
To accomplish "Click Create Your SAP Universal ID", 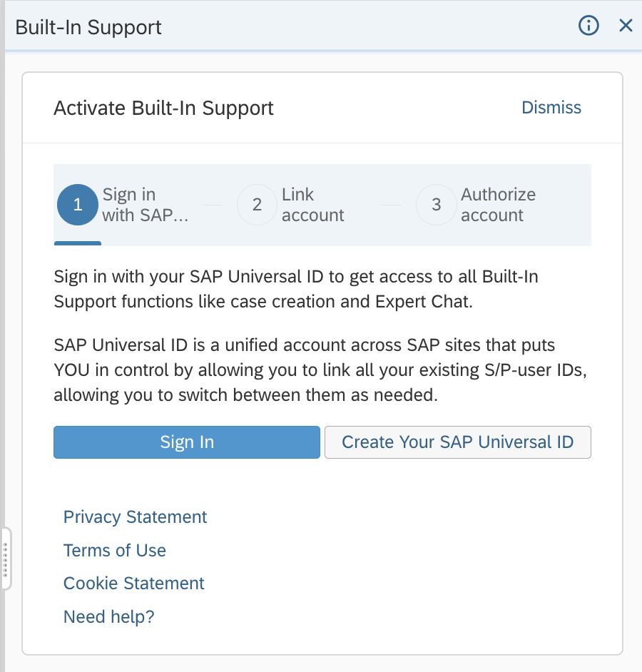I will pos(458,442).
